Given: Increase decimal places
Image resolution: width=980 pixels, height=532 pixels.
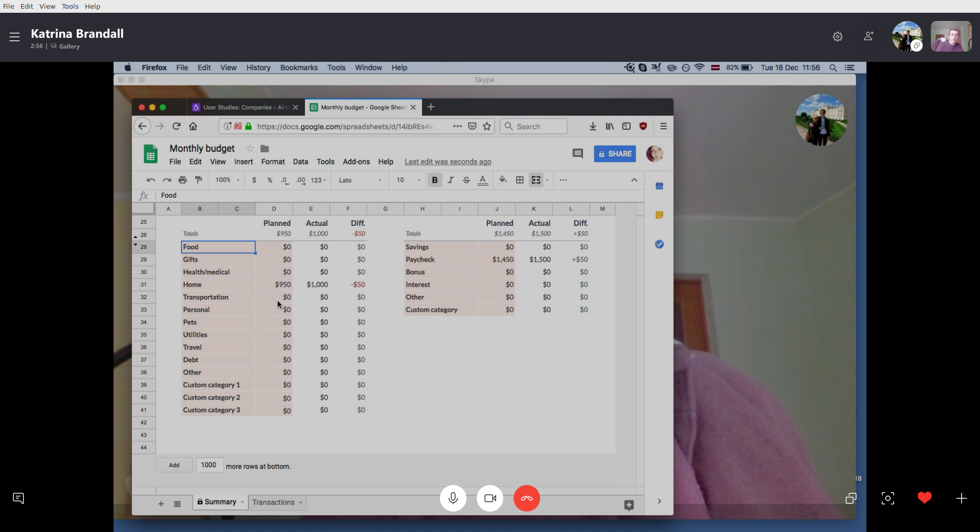Looking at the screenshot, I should point(301,180).
